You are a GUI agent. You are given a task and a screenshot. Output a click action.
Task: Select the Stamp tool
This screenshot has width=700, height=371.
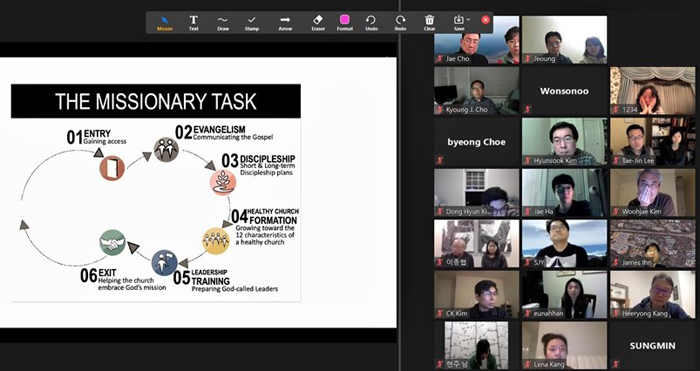(252, 23)
